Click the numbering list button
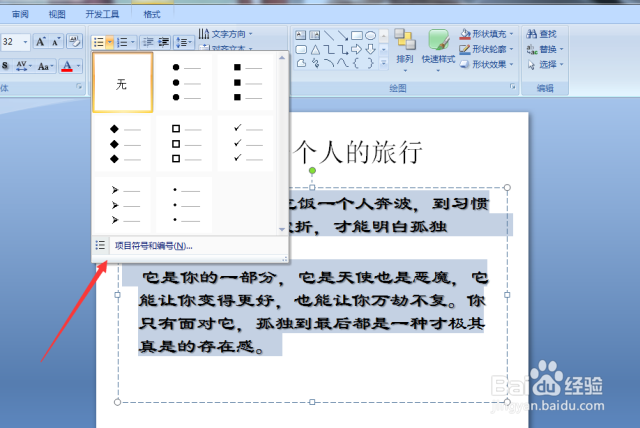Screen dimensions: 640x428 (x=122, y=42)
